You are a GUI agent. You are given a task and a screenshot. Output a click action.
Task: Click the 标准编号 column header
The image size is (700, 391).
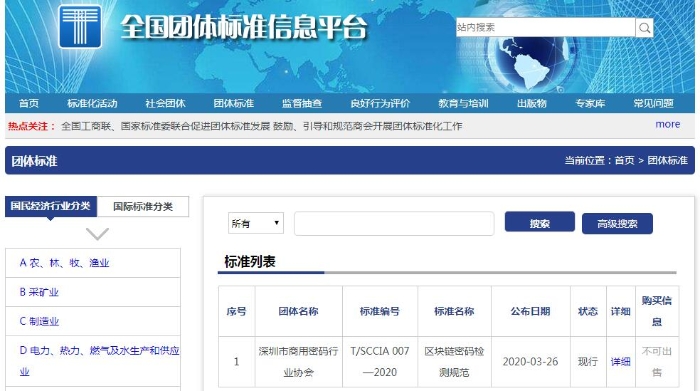point(380,311)
